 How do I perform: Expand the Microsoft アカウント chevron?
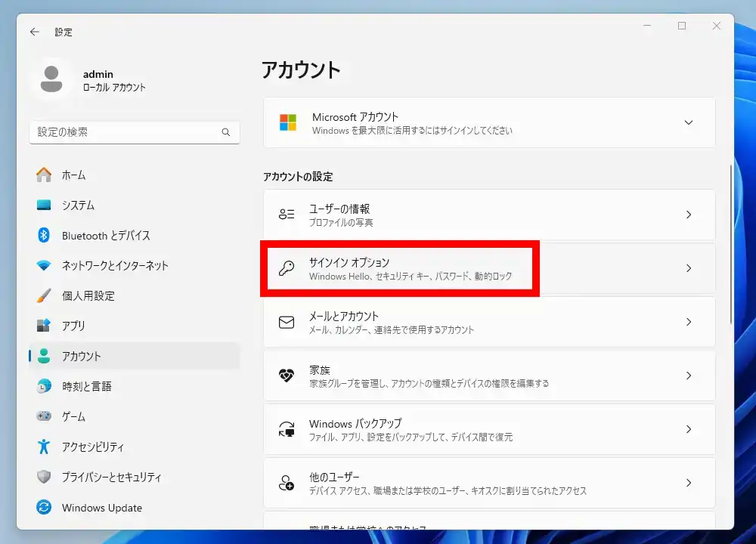pos(689,122)
